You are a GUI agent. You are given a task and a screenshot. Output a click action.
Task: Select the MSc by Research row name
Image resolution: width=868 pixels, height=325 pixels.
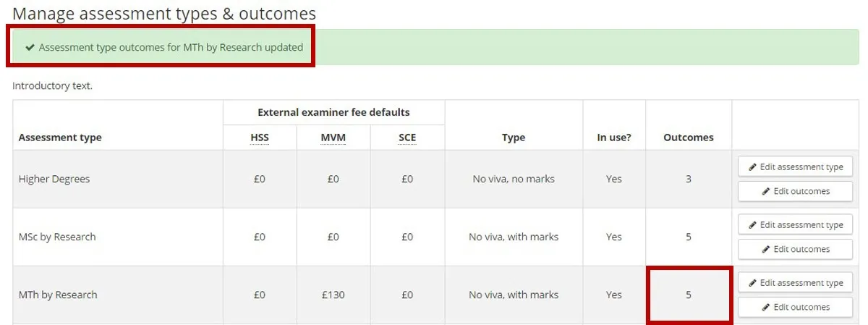pyautogui.click(x=57, y=237)
